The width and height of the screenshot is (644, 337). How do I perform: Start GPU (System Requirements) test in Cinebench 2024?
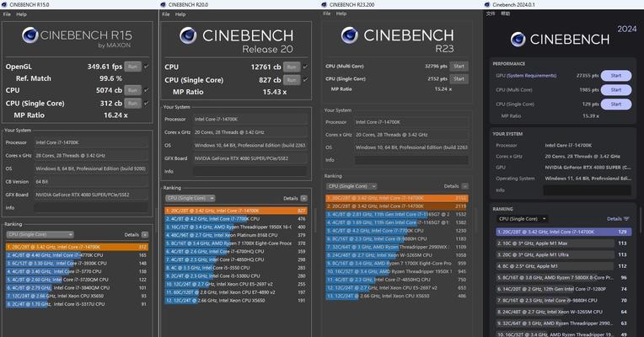coord(616,76)
